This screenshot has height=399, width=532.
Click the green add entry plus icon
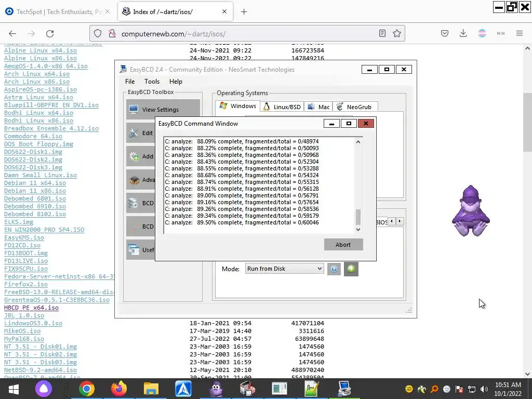pyautogui.click(x=351, y=269)
